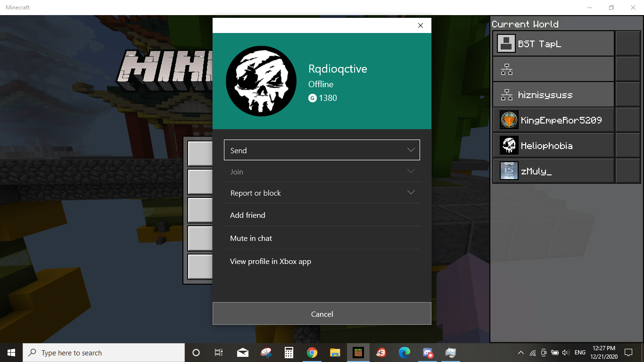This screenshot has width=644, height=362.
Task: Click the network icon in the unnamed player row
Action: coord(507,70)
